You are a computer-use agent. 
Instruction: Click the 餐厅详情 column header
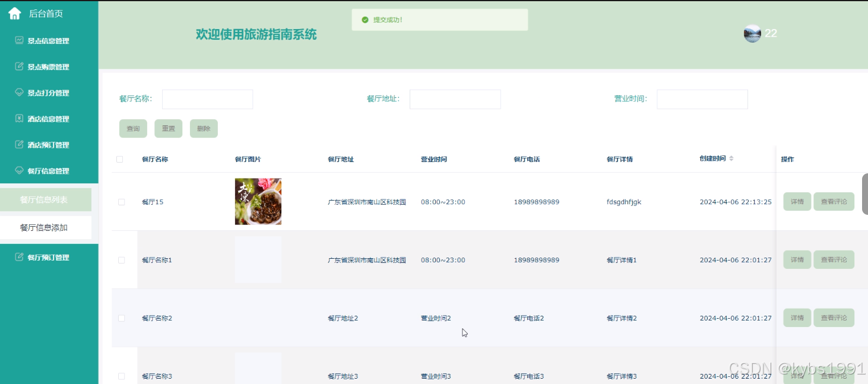point(620,159)
